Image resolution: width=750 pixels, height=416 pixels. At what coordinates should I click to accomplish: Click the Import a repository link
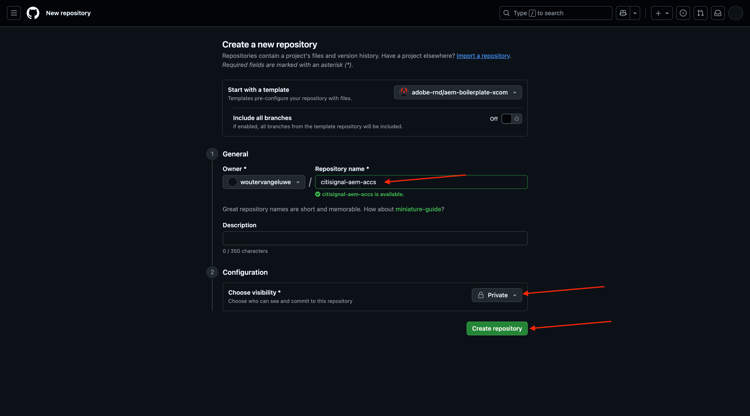tap(483, 56)
